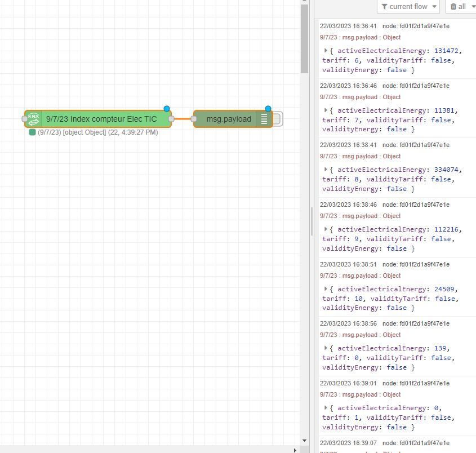The image size is (476, 453).
Task: Select the KNX node '9/7/23 Index compteur Elec TIC'
Action: [x=98, y=119]
